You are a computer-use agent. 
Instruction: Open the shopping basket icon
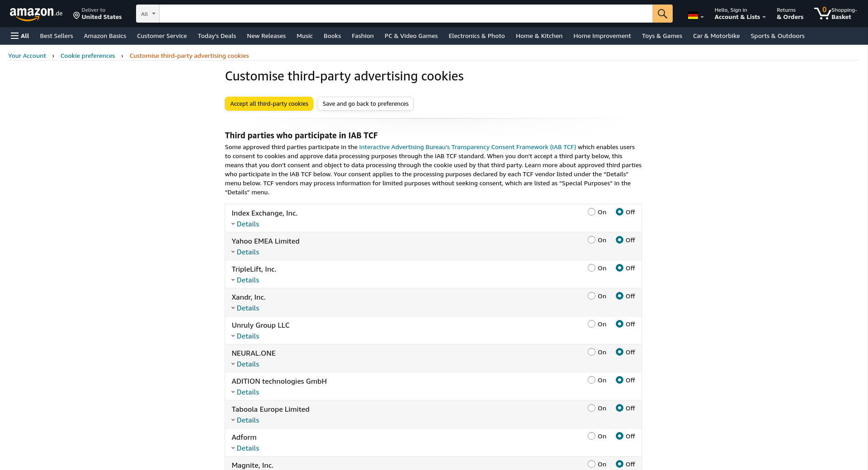pos(822,14)
